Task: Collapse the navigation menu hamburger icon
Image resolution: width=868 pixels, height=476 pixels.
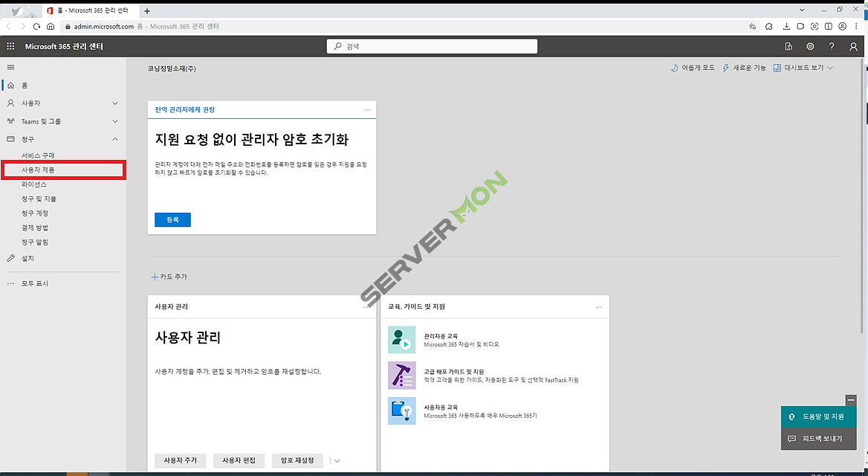Action: pyautogui.click(x=10, y=67)
